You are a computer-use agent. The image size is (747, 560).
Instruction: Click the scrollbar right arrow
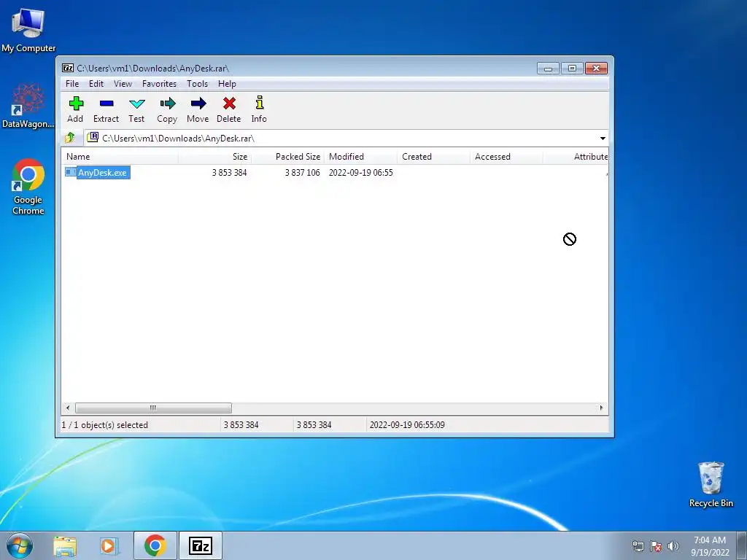click(x=602, y=408)
